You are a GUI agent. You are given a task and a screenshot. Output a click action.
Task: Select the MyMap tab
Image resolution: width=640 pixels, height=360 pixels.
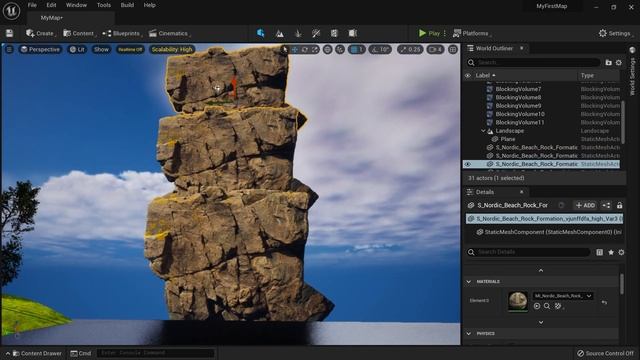(52, 18)
